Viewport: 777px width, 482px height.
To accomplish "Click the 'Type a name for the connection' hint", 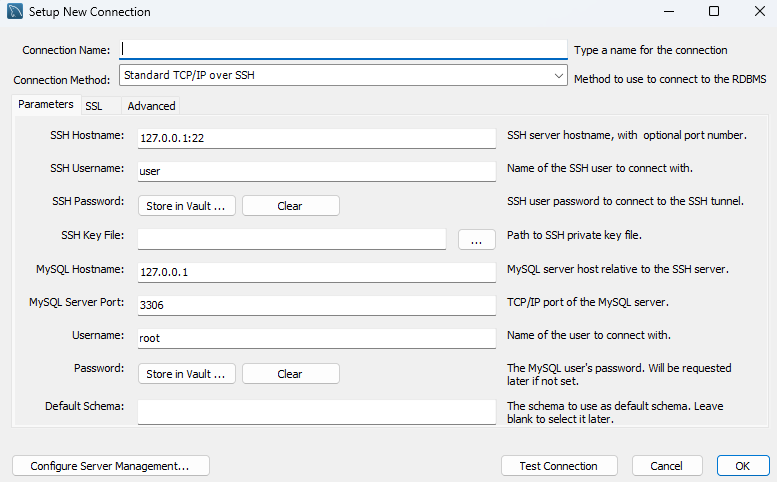I will point(651,50).
